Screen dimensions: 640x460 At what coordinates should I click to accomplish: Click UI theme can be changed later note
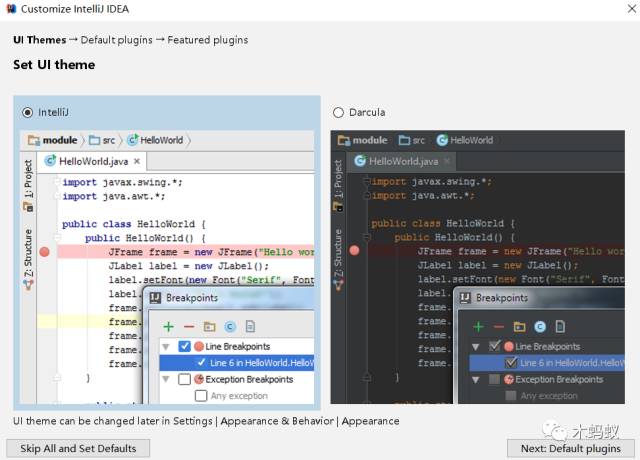coord(206,421)
